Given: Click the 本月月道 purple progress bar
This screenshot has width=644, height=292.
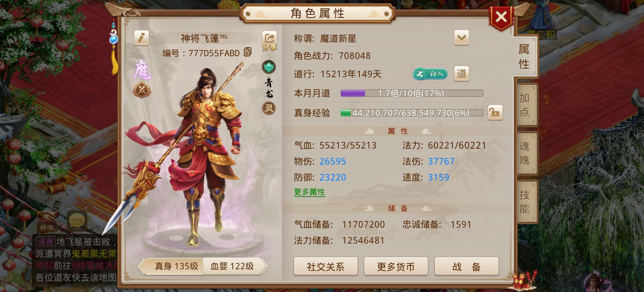Looking at the screenshot, I should pyautogui.click(x=412, y=93).
